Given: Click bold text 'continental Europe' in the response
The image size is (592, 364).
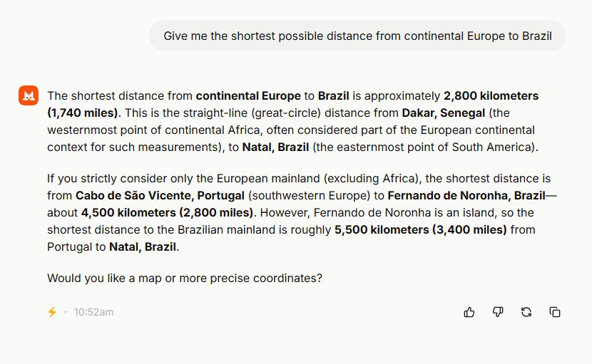Looking at the screenshot, I should [248, 95].
